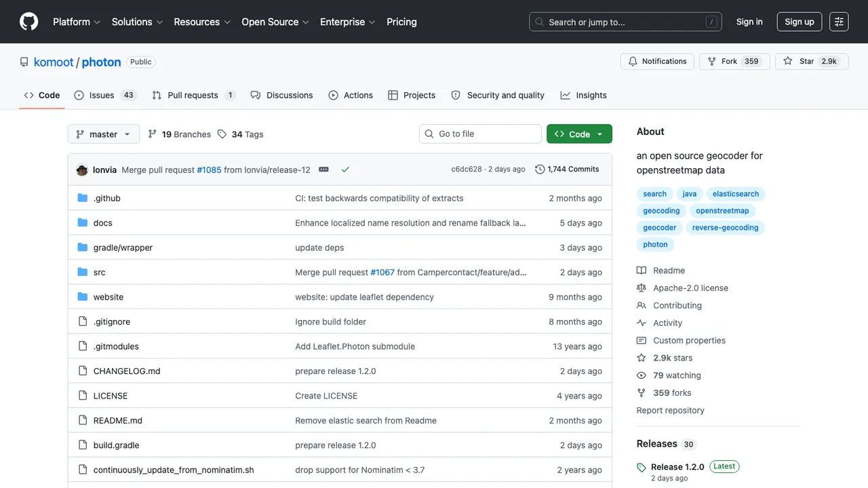This screenshot has width=868, height=488.
Task: Open CHANGELOG.md file
Action: pos(127,371)
